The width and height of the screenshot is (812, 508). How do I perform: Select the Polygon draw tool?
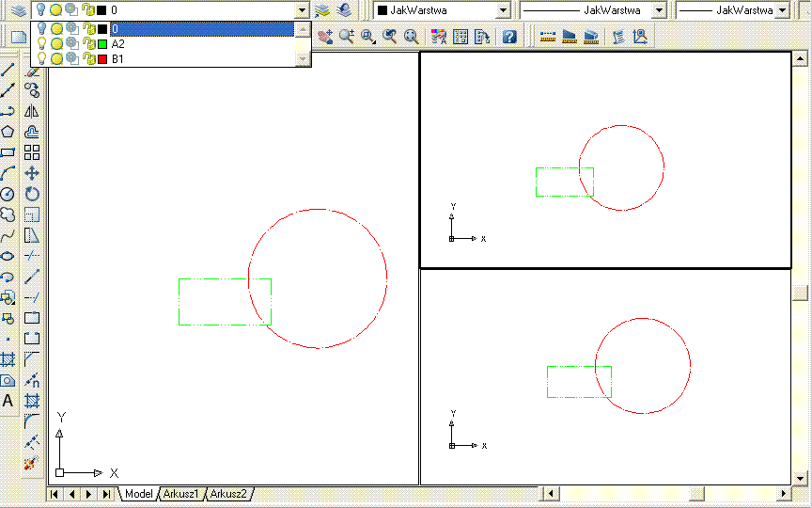click(x=8, y=132)
